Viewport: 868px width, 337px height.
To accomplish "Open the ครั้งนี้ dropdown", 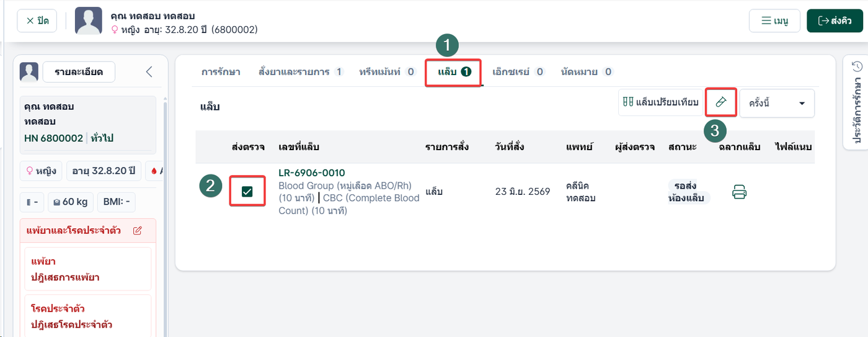I will [x=777, y=103].
